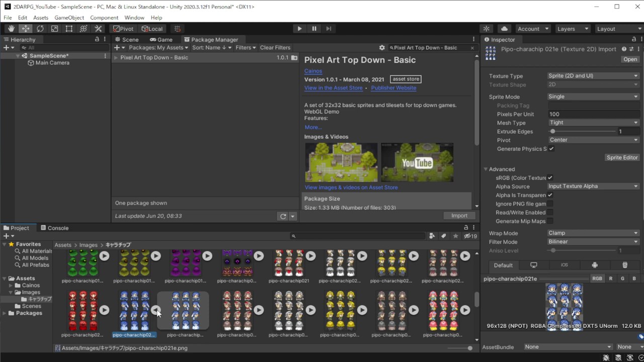Screen dimensions: 644x362
Task: Toggle Local handle rotation
Action: 152,29
